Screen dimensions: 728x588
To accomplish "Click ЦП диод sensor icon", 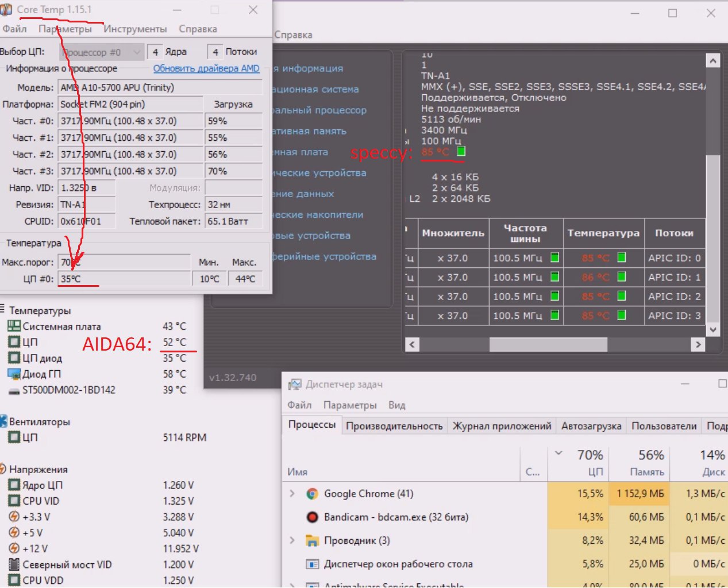I will pos(14,358).
